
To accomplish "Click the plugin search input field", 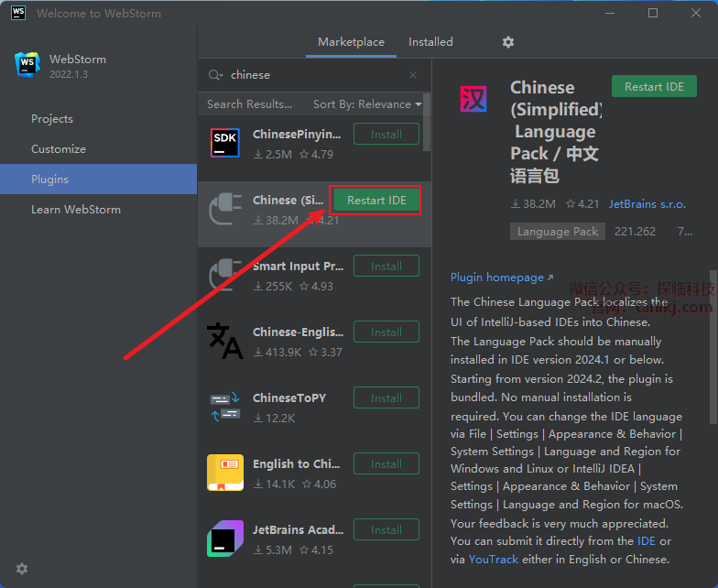I will [311, 75].
